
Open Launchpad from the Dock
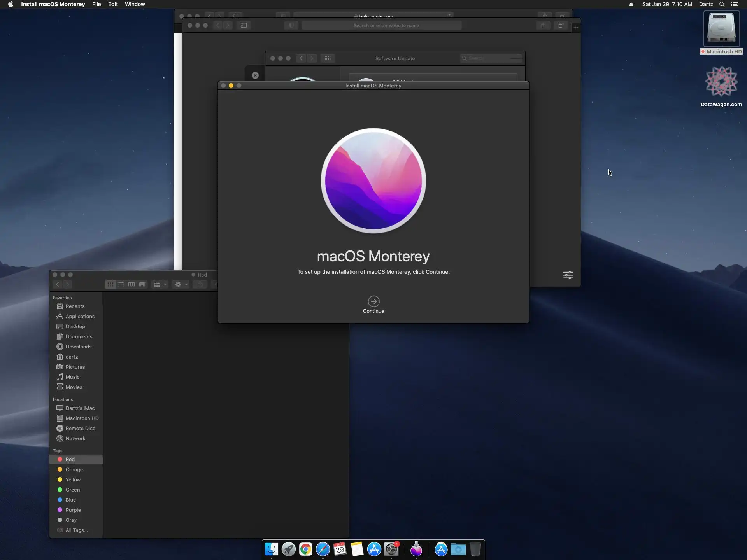click(x=289, y=549)
